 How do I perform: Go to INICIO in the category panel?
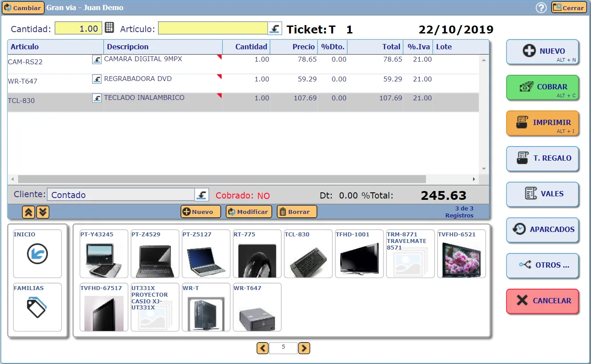[x=37, y=254]
